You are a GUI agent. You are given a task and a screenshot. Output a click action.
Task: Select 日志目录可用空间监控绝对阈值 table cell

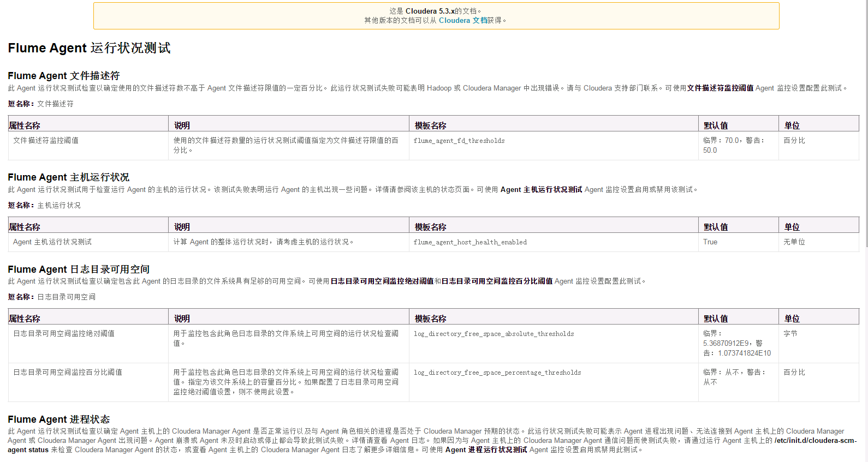88,344
